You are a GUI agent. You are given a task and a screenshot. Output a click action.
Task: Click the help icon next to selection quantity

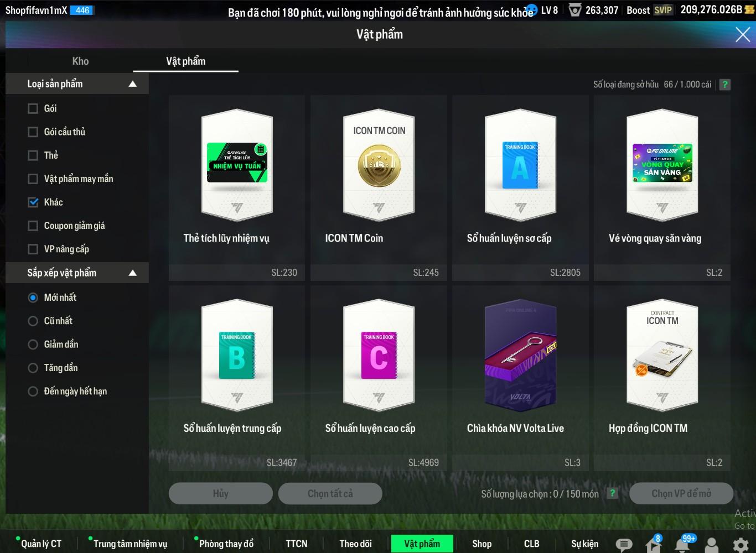coord(612,493)
